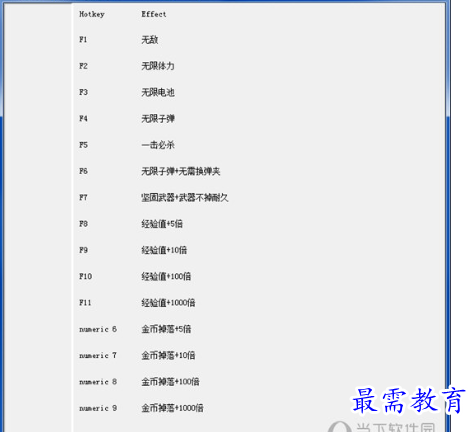Click the 无限子弹 effect in F4 row

click(158, 119)
